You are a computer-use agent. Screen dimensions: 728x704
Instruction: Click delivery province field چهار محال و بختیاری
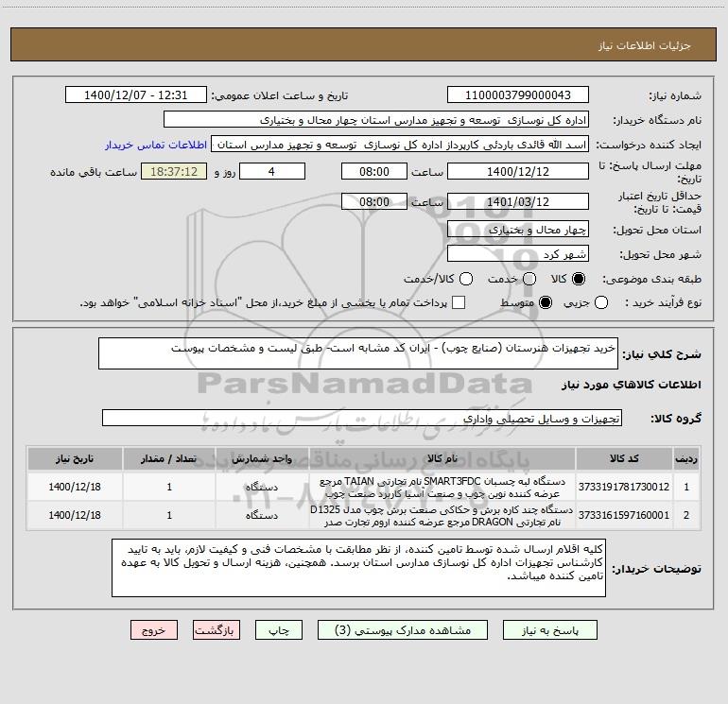pos(518,230)
